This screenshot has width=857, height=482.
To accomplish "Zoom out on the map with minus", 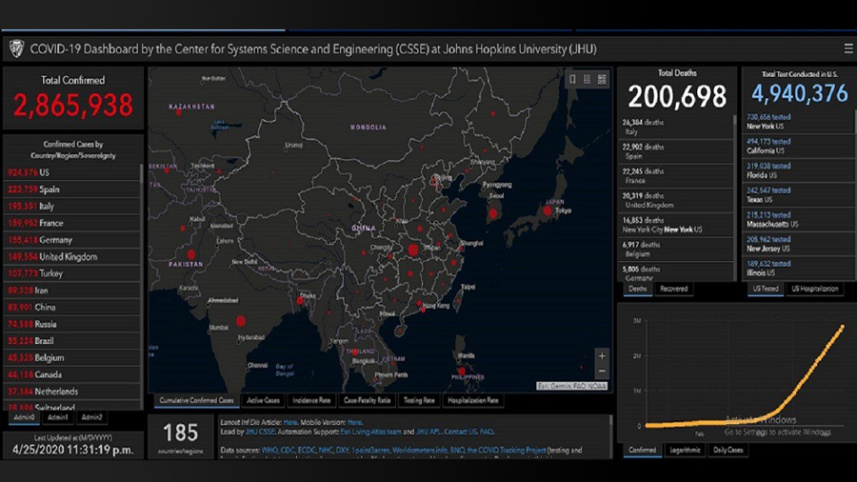I will click(x=601, y=372).
